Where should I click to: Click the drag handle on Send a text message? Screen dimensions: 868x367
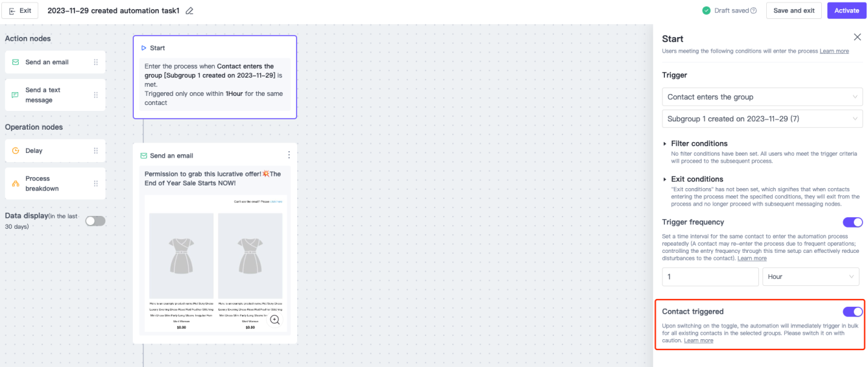(96, 95)
